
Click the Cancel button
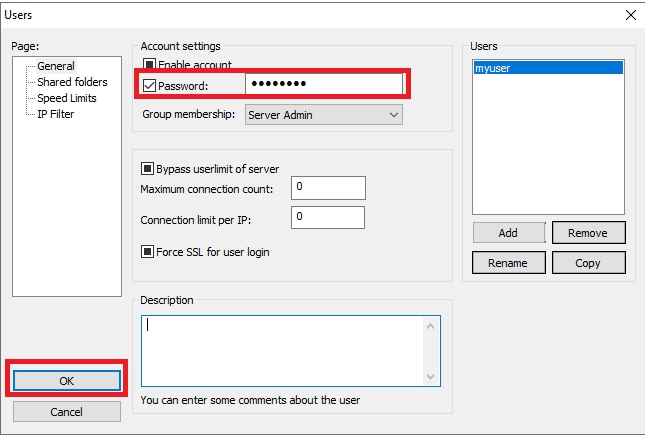(67, 411)
